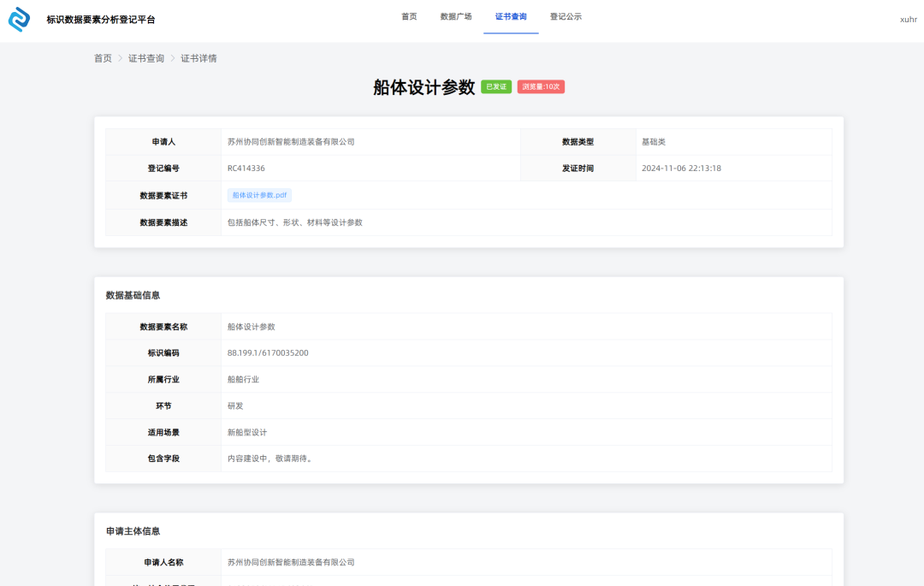
Task: Click the page title 船体设计参数
Action: 425,86
